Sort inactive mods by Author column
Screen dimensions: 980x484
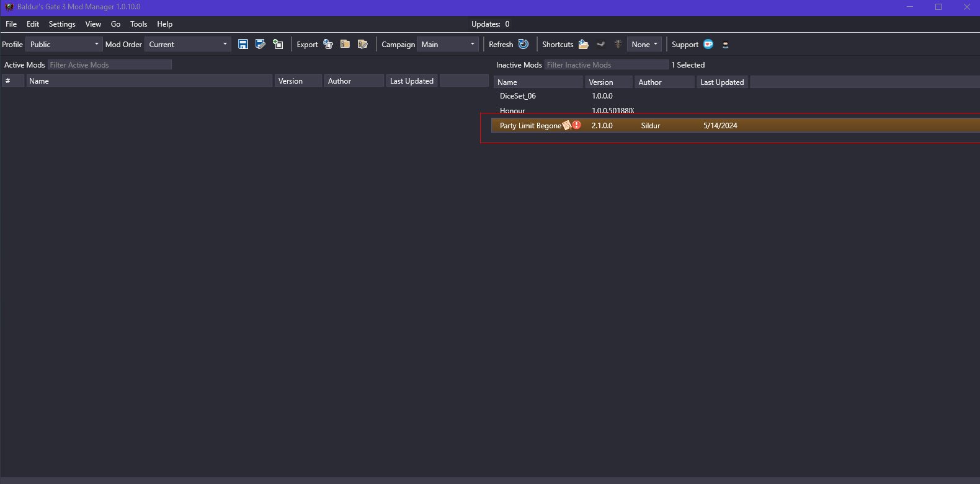[665, 82]
